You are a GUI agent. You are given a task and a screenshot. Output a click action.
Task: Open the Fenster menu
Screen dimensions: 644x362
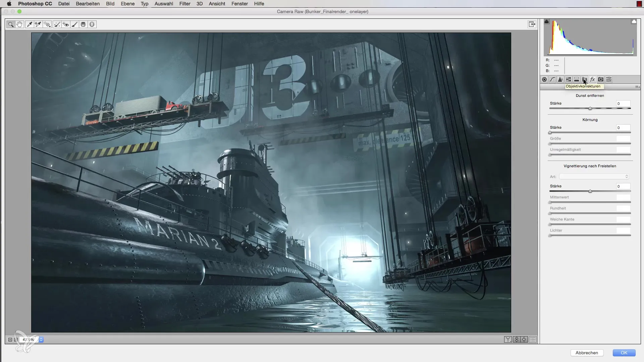tap(239, 4)
